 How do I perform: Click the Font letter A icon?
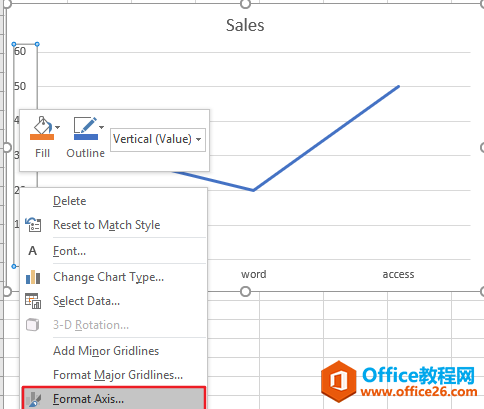[x=32, y=251]
